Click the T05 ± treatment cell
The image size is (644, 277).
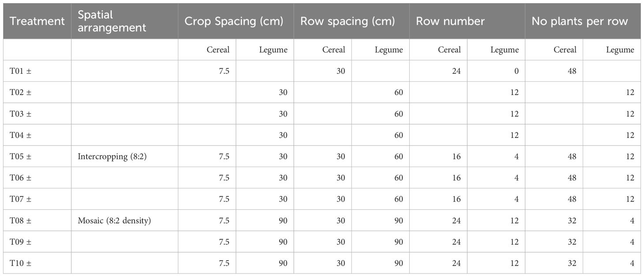point(20,156)
